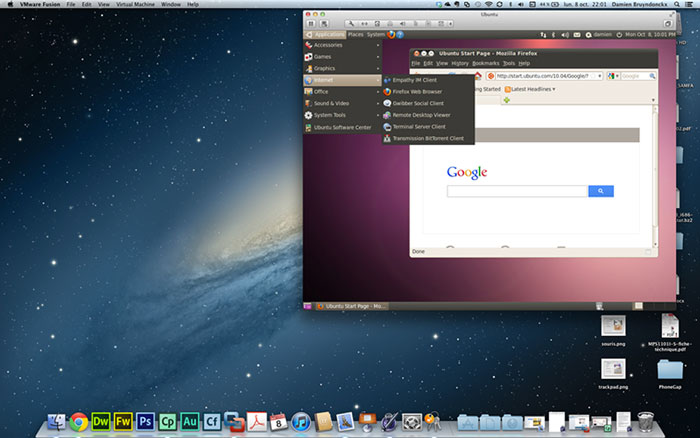This screenshot has height=438, width=700.
Task: Launch Empathy IM Client
Action: click(428, 80)
